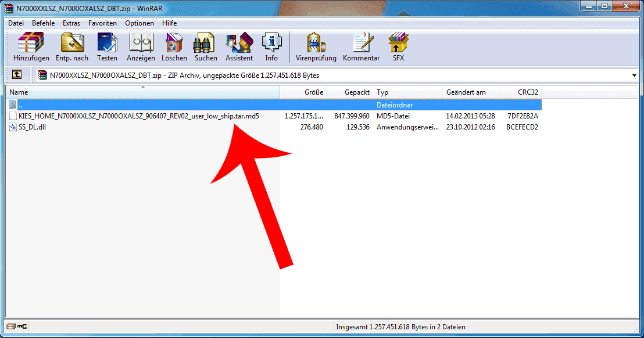The height and width of the screenshot is (338, 644).
Task: Open the Favoriten menu
Action: [102, 23]
